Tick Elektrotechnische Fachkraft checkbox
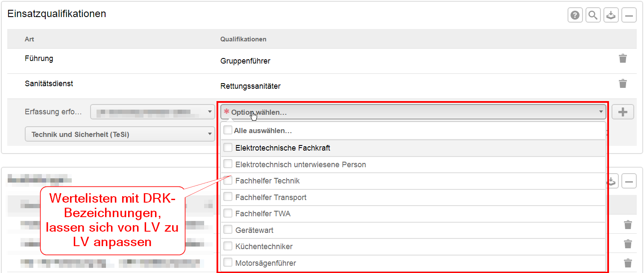The width and height of the screenshot is (644, 273). coord(228,148)
